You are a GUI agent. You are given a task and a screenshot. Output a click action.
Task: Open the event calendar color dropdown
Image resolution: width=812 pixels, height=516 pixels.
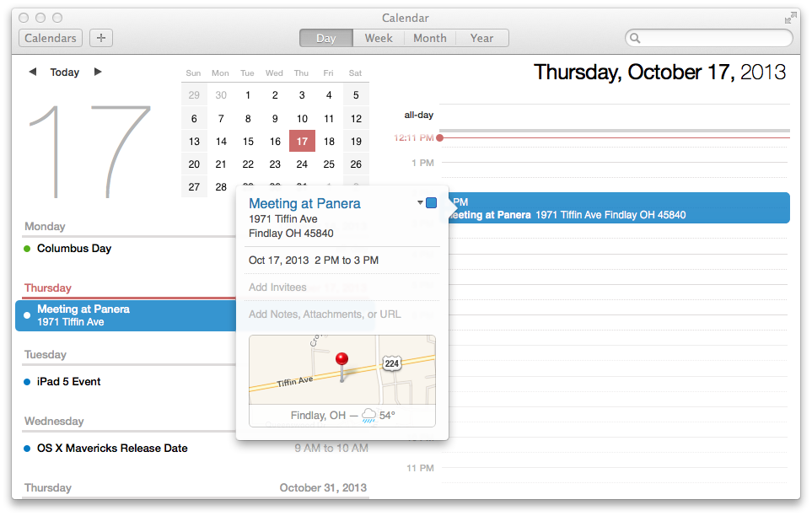(x=421, y=203)
